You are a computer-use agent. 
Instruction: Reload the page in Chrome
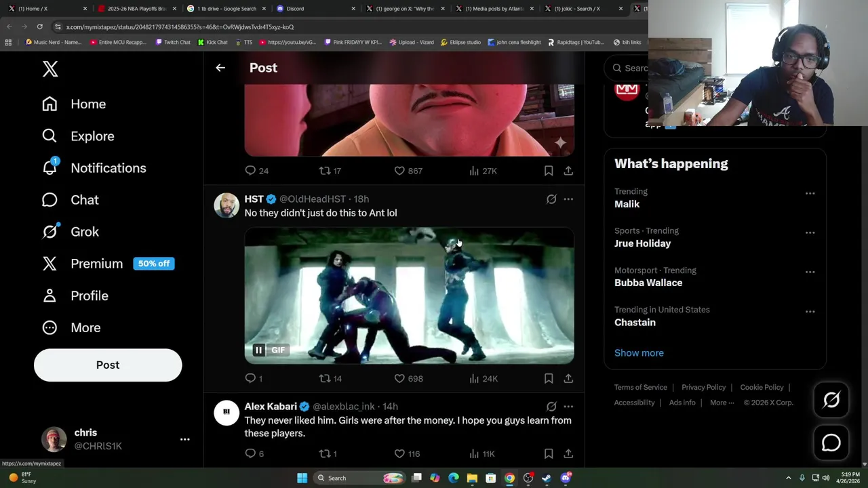pos(39,26)
